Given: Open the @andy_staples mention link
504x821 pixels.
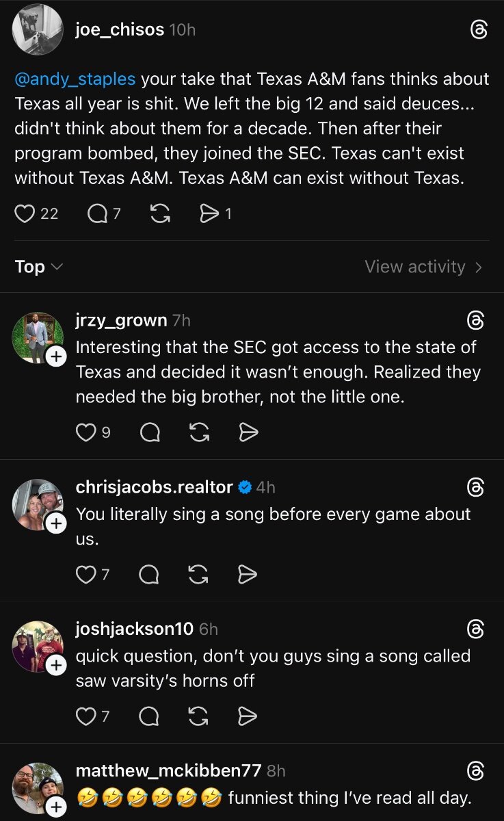Looking at the screenshot, I should [75, 79].
